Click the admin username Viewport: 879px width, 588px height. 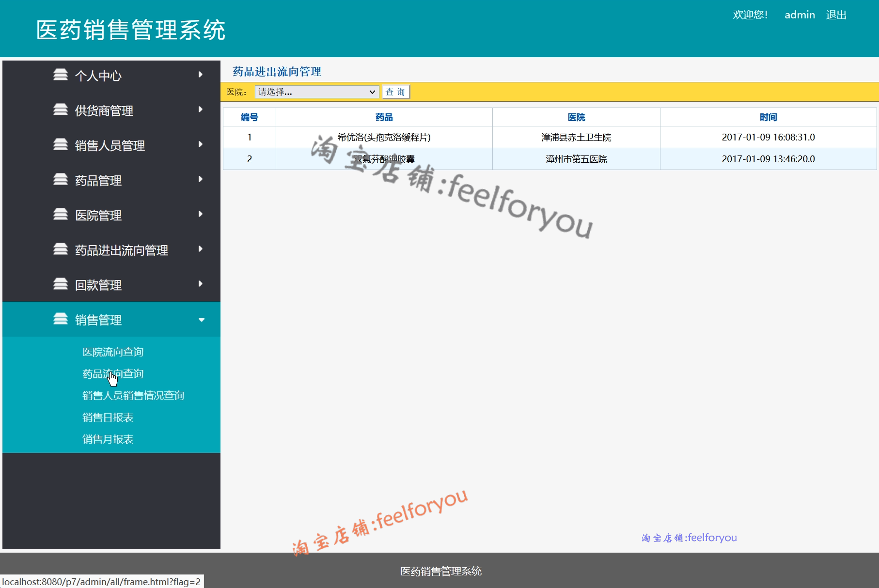(800, 15)
